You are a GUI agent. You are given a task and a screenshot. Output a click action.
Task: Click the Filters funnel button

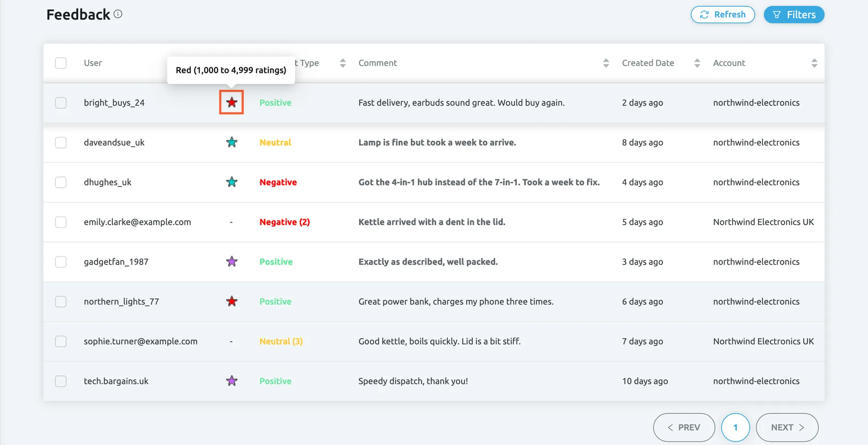click(794, 14)
